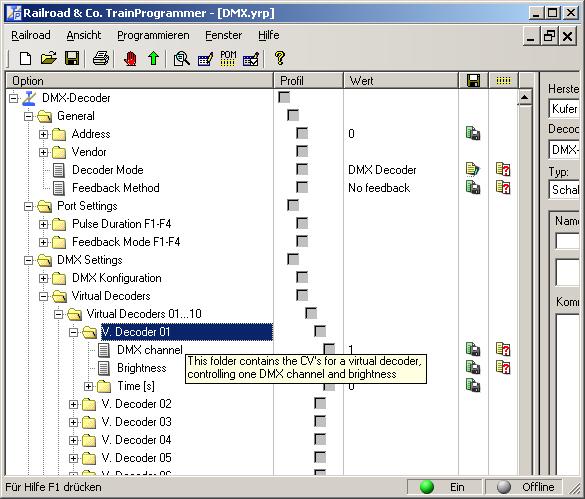Select the Virtual Decoders 01...10 folder
This screenshot has width=585, height=499.
[x=144, y=314]
